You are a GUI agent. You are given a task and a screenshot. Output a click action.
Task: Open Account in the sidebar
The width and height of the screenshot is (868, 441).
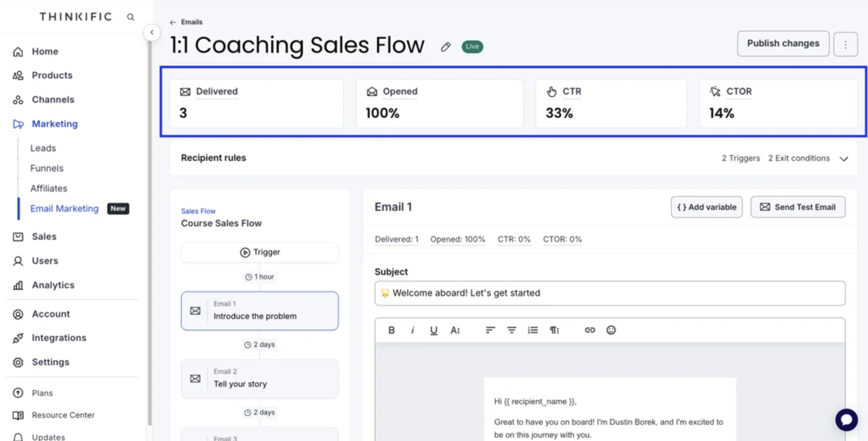pos(50,314)
